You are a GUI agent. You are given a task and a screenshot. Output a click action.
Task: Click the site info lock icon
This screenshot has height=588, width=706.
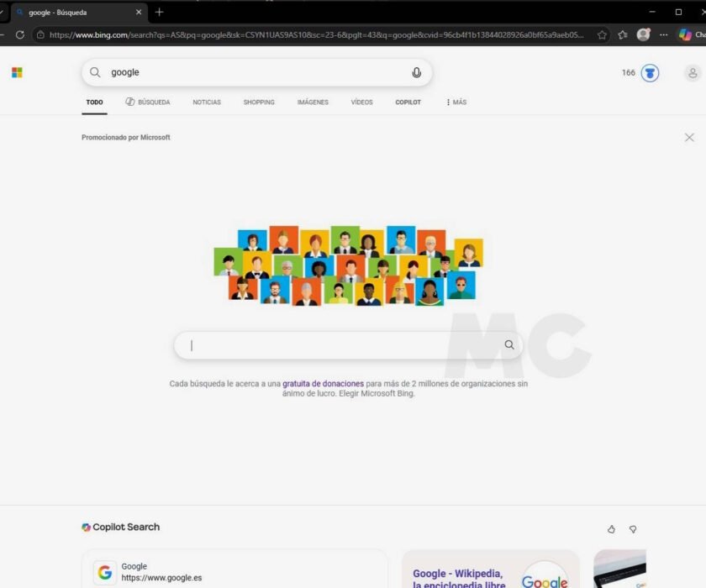click(40, 34)
